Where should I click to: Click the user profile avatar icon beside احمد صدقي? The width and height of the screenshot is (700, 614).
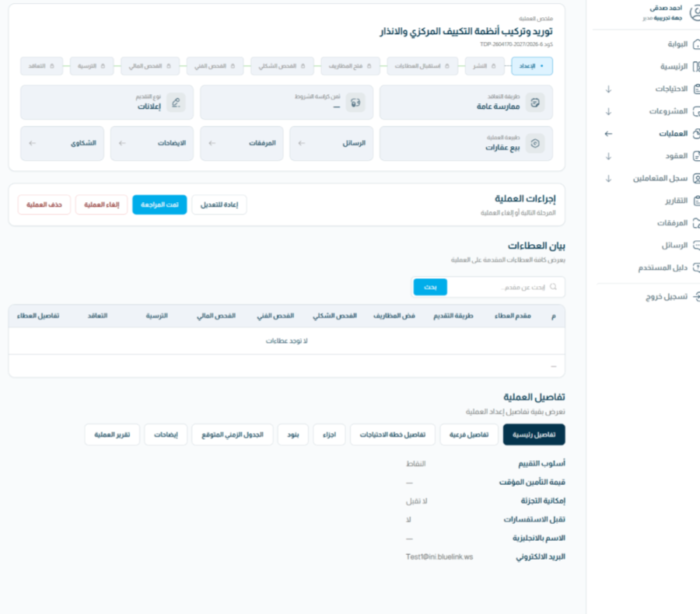point(695,13)
